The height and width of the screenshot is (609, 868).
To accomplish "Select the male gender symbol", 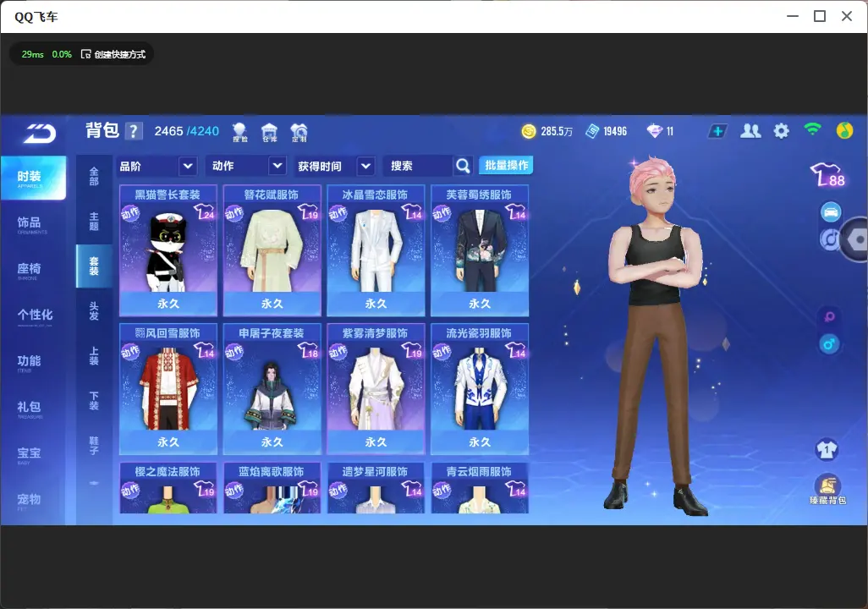I will pos(829,344).
